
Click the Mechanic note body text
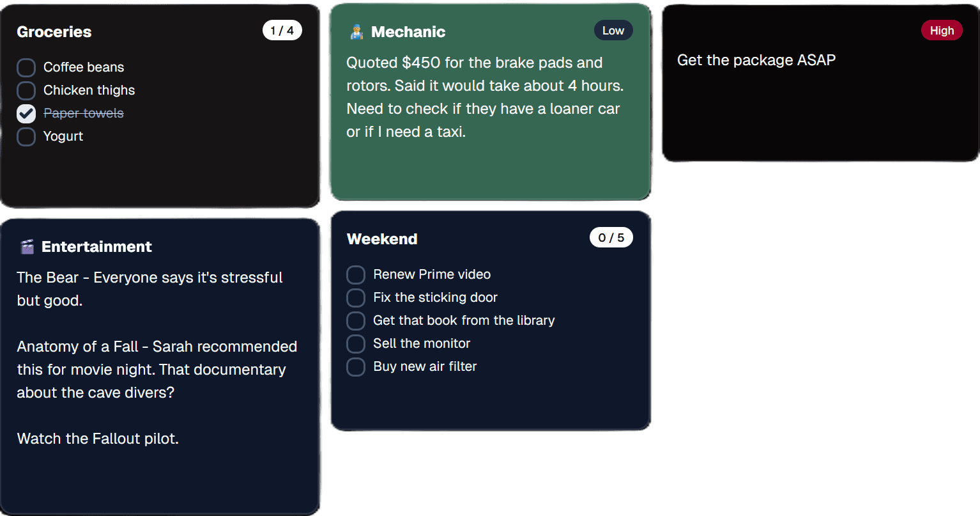[484, 97]
